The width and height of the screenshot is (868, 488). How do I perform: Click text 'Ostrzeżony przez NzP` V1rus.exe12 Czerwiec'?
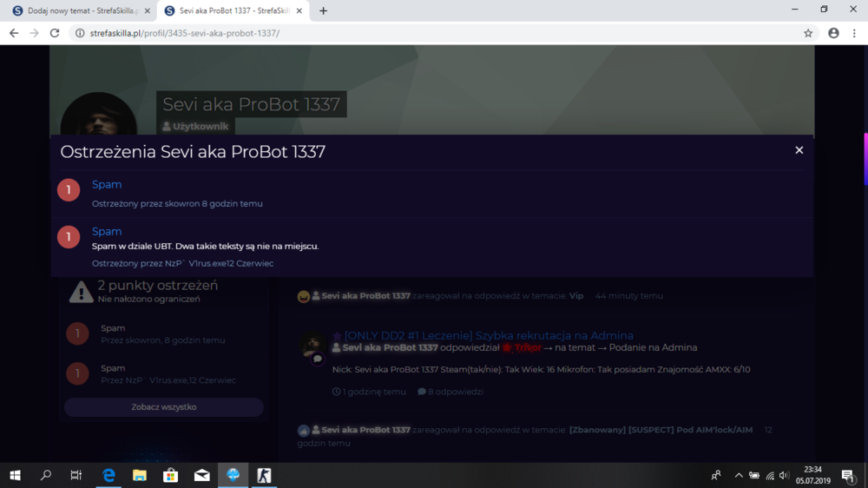click(x=182, y=263)
